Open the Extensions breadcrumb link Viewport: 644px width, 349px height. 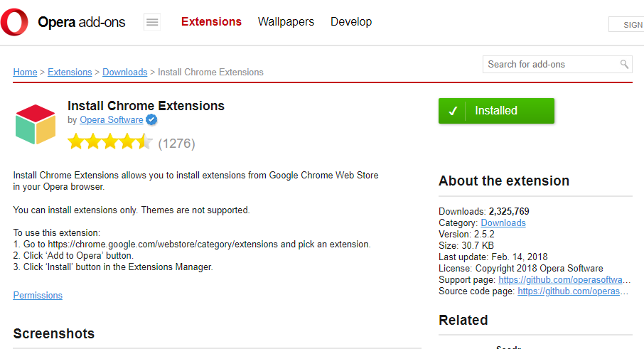pyautogui.click(x=70, y=73)
